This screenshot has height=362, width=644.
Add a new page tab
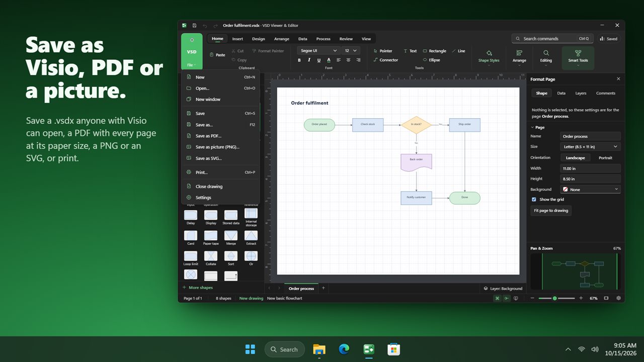[323, 288]
